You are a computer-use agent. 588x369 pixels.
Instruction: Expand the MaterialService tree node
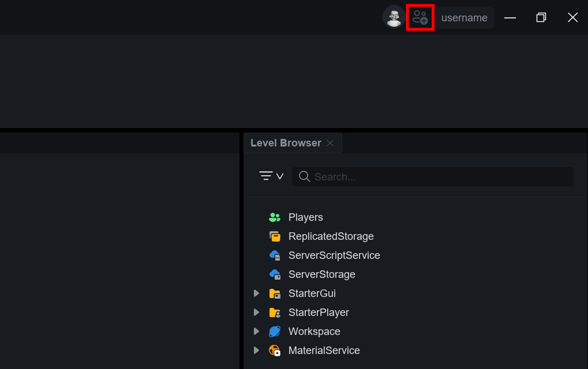pos(257,351)
